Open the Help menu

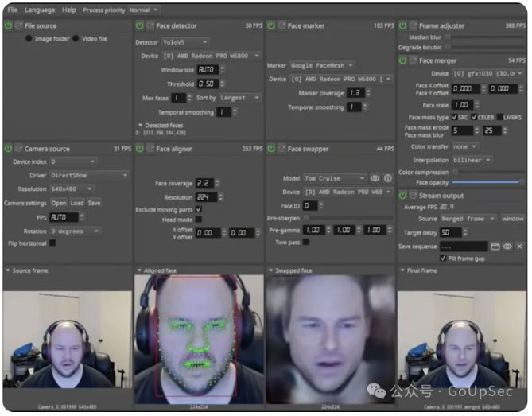coord(69,10)
